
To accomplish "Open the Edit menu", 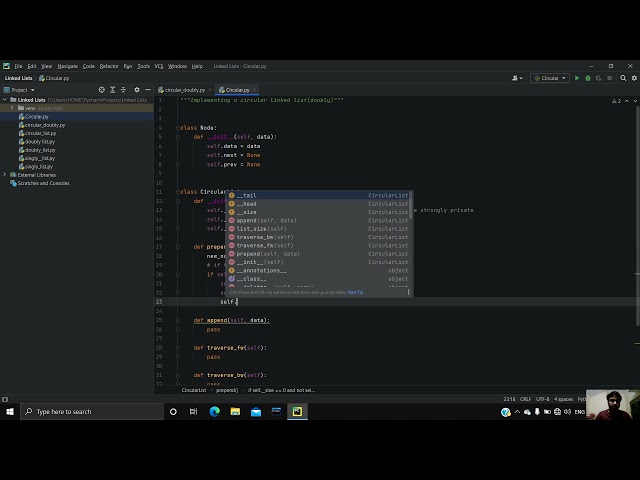I will [32, 66].
